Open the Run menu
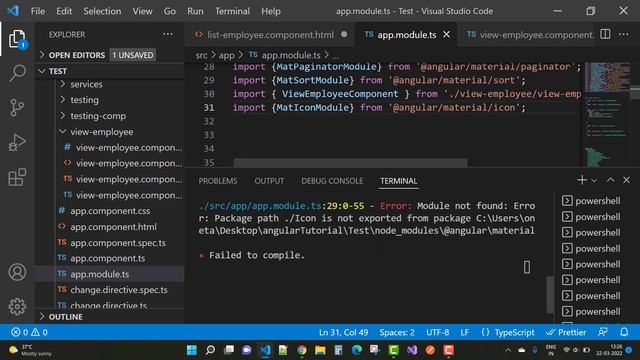Viewport: 640px width, 360px height. [195, 11]
